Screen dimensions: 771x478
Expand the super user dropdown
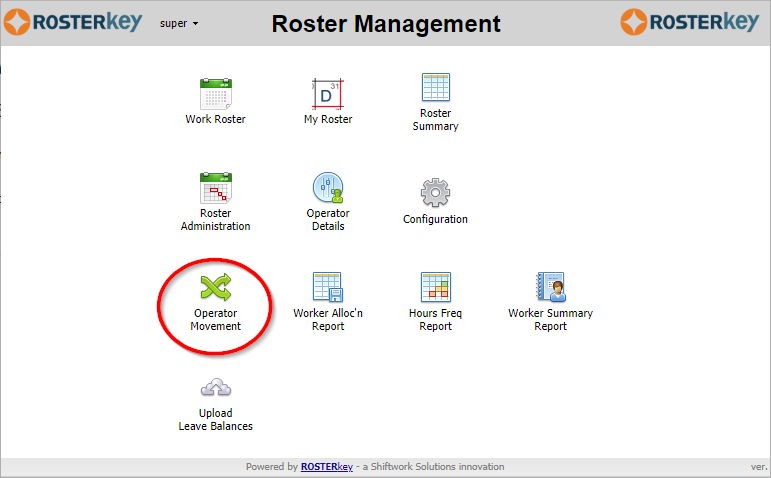click(178, 24)
